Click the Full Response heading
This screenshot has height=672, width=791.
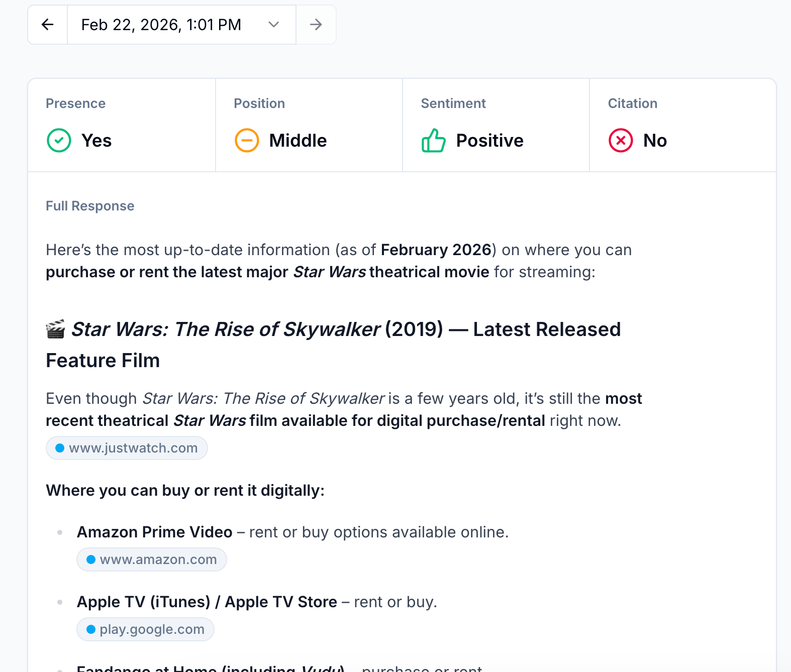click(x=90, y=206)
